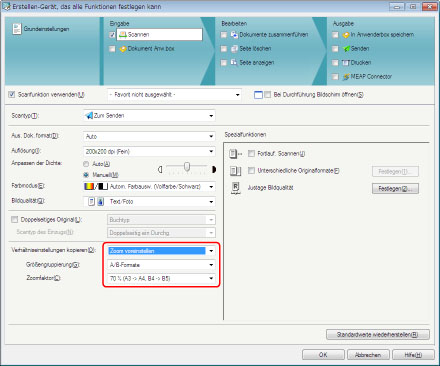Click the Abbrechen button

point(368,355)
